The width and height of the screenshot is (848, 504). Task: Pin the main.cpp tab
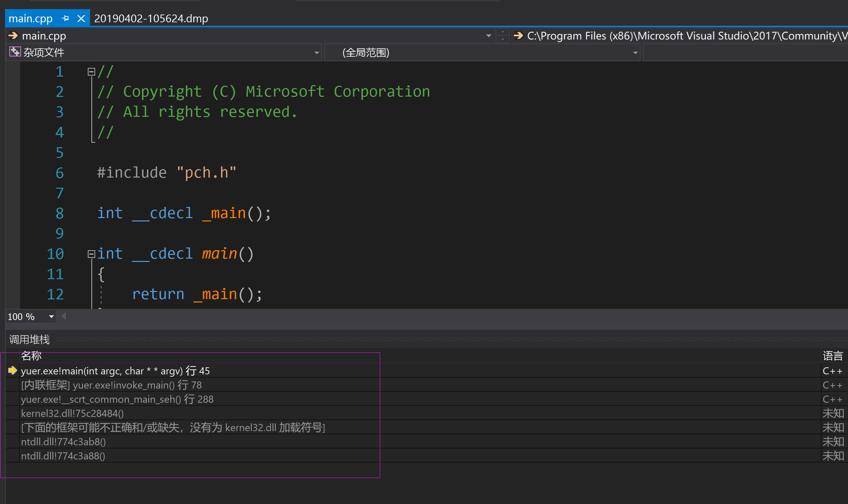coord(65,18)
